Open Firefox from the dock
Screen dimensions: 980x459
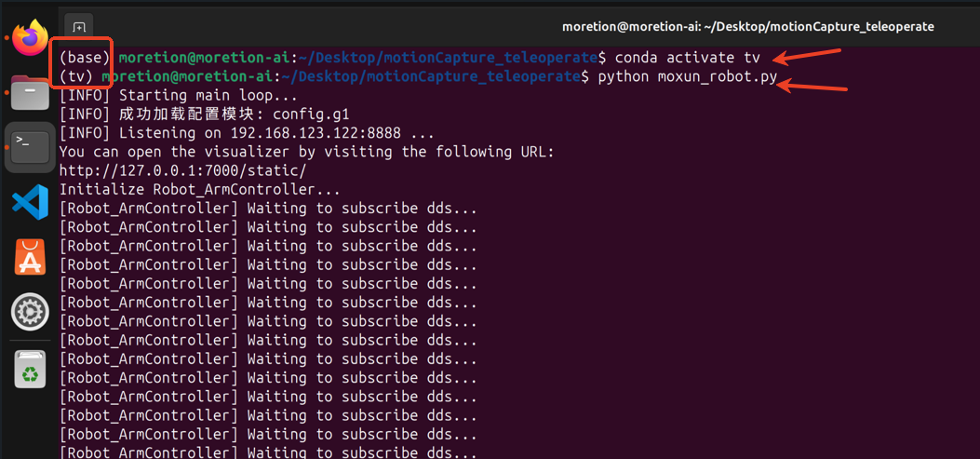[30, 37]
